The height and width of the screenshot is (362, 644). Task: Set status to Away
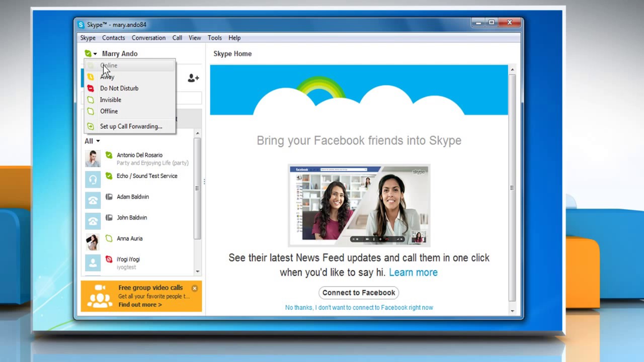130,77
